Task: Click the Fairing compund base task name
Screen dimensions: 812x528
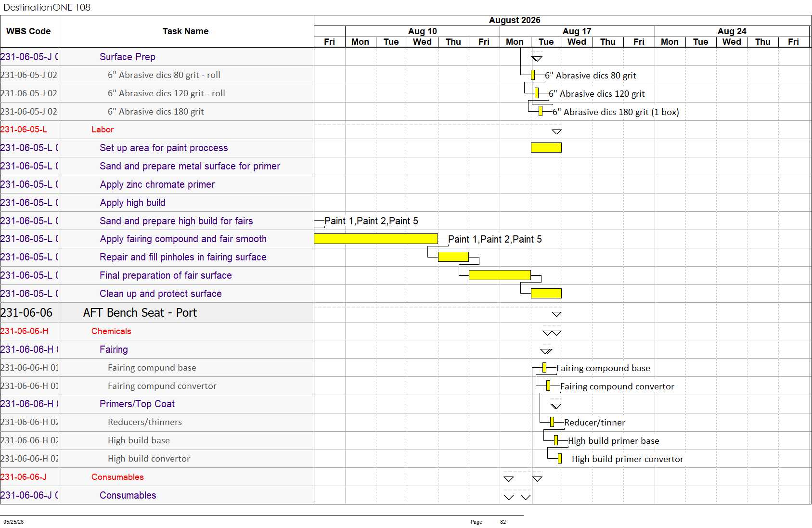Action: tap(152, 368)
